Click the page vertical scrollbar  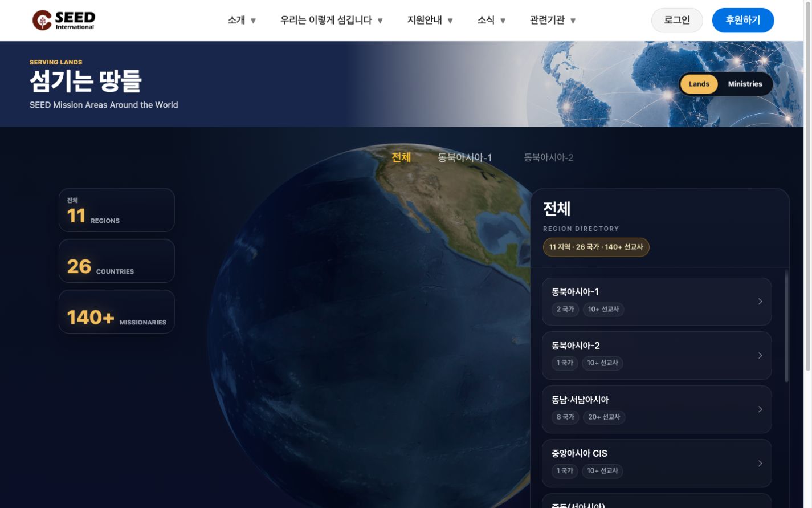[x=807, y=185]
